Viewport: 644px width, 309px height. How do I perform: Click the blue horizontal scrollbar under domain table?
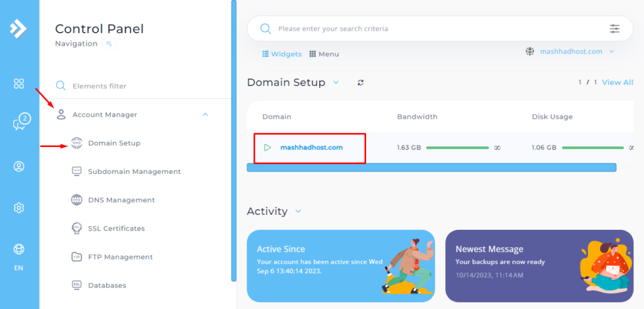point(431,168)
